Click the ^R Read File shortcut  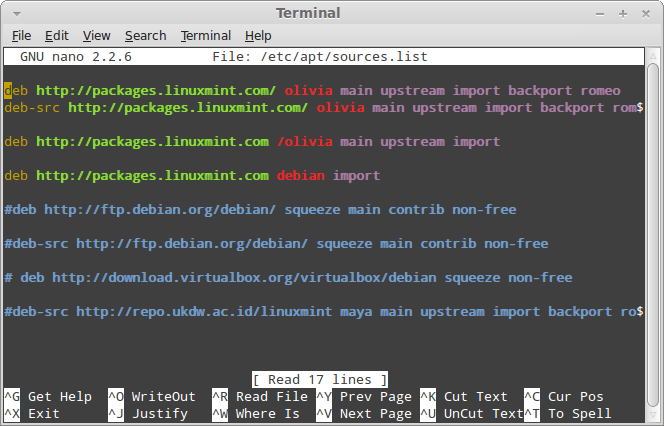[x=260, y=396]
